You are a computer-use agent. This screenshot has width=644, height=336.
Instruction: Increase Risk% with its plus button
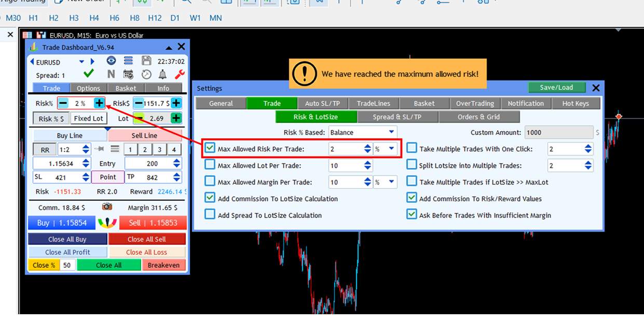tap(99, 103)
